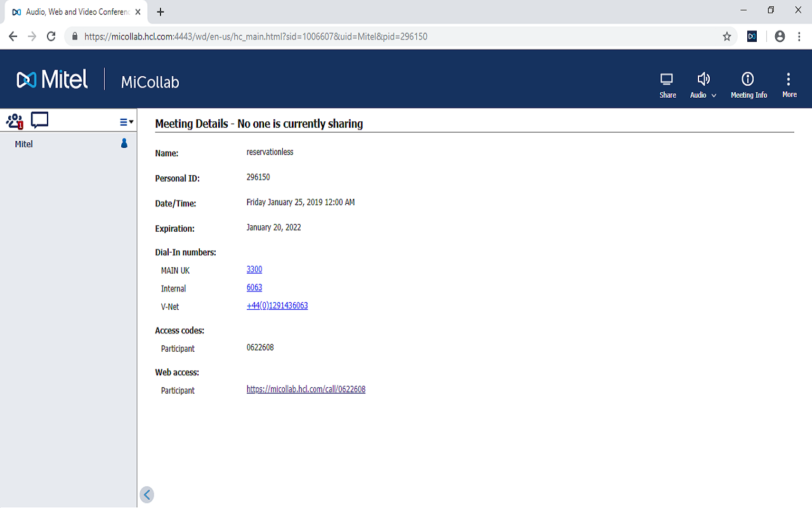Open the More options menu
Image resolution: width=812 pixels, height=508 pixels.
789,86
